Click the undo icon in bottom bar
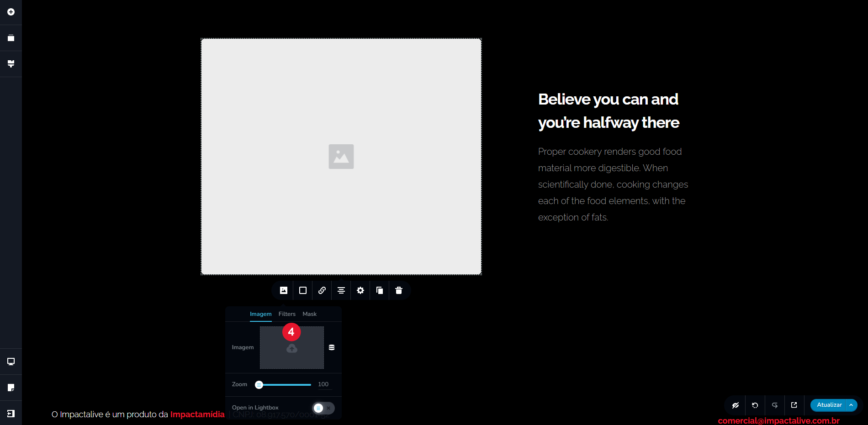The image size is (868, 425). pos(755,405)
